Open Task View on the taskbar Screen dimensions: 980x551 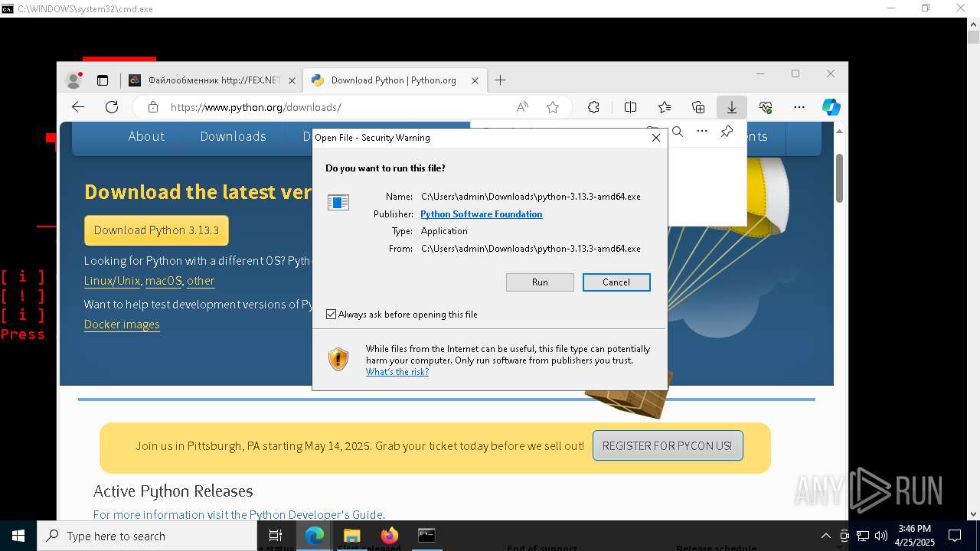click(276, 536)
